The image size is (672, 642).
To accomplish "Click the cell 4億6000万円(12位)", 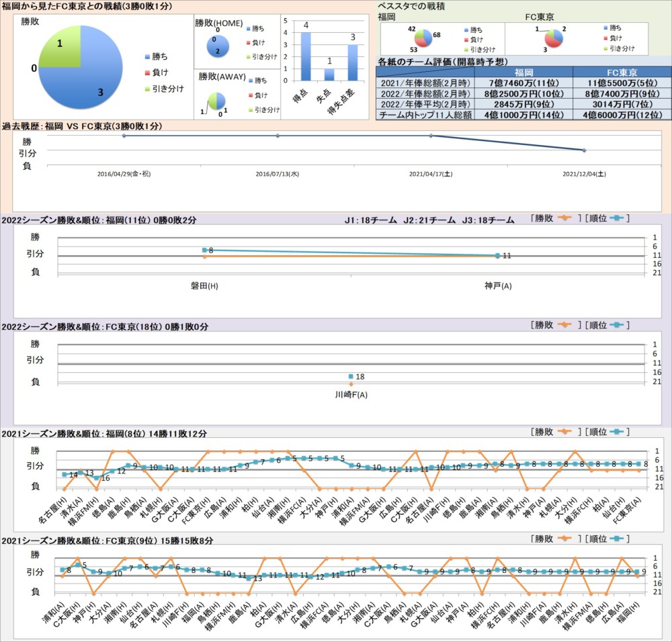I will 622,115.
